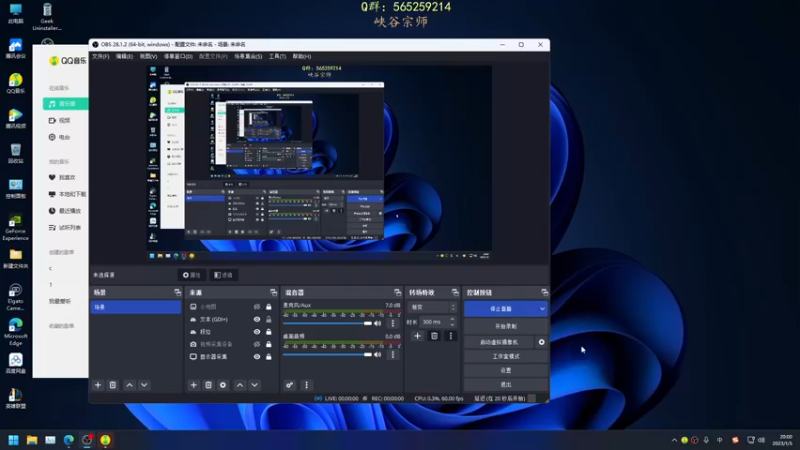
Task: Add a new source in the 来源 panel
Action: click(x=193, y=385)
